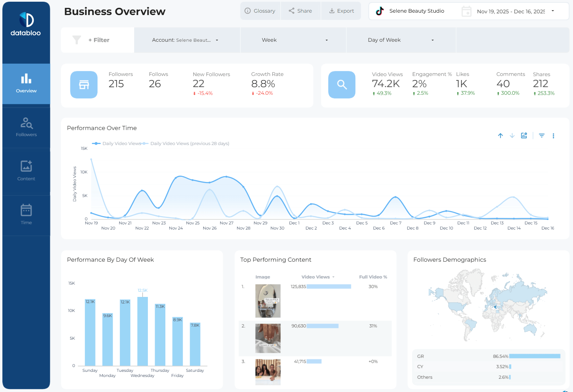Viewport: 573px width, 392px height.
Task: Click the Glossary button
Action: coord(260,11)
